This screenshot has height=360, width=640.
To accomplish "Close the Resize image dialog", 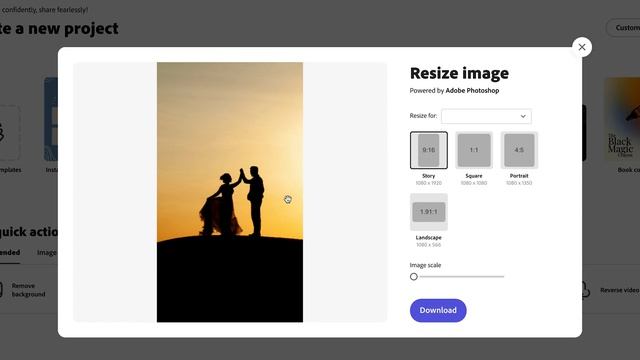I will coord(582,47).
